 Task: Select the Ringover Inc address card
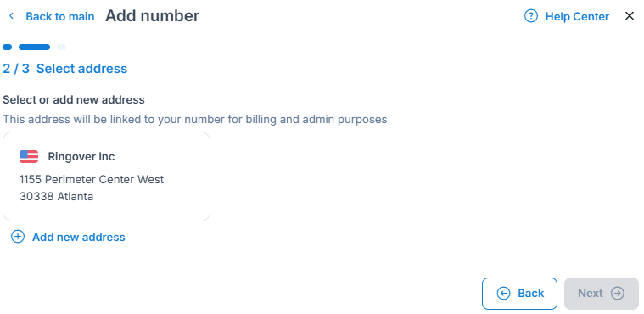click(x=106, y=177)
